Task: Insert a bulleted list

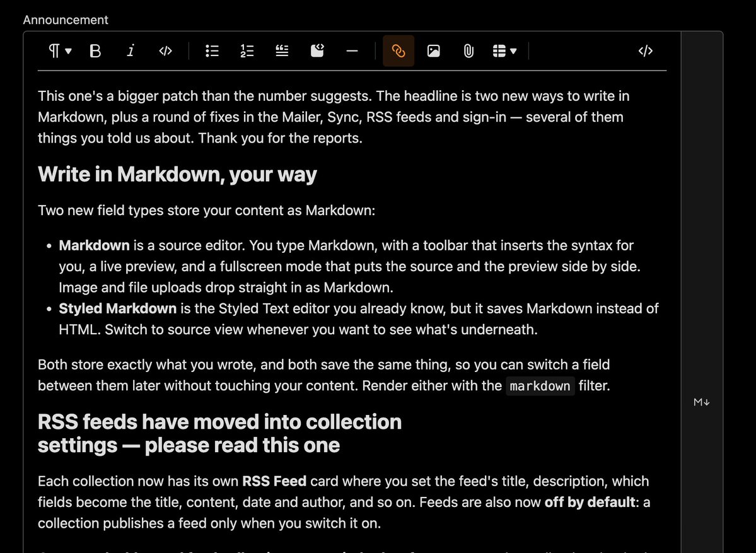Action: [212, 50]
